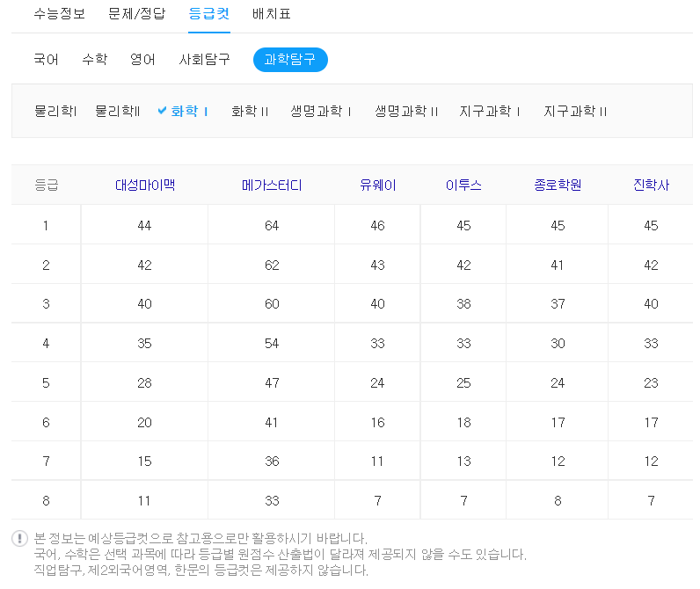Click 대성마이맥 grade 5 value 28
The width and height of the screenshot is (700, 589).
144,383
